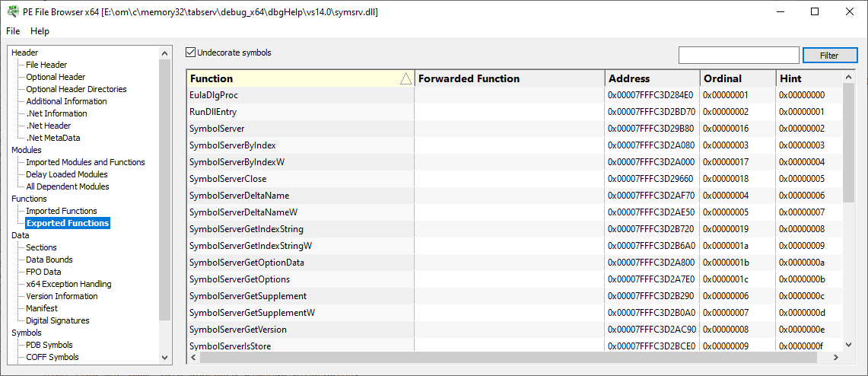Click the Symbols group node
Image resolution: width=868 pixels, height=376 pixels.
tap(26, 333)
